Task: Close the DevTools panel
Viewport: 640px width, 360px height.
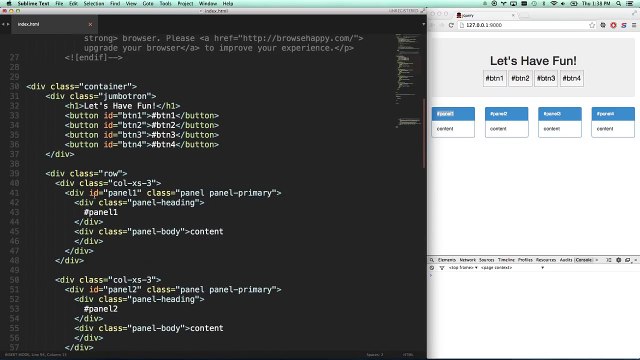Action: (636, 260)
